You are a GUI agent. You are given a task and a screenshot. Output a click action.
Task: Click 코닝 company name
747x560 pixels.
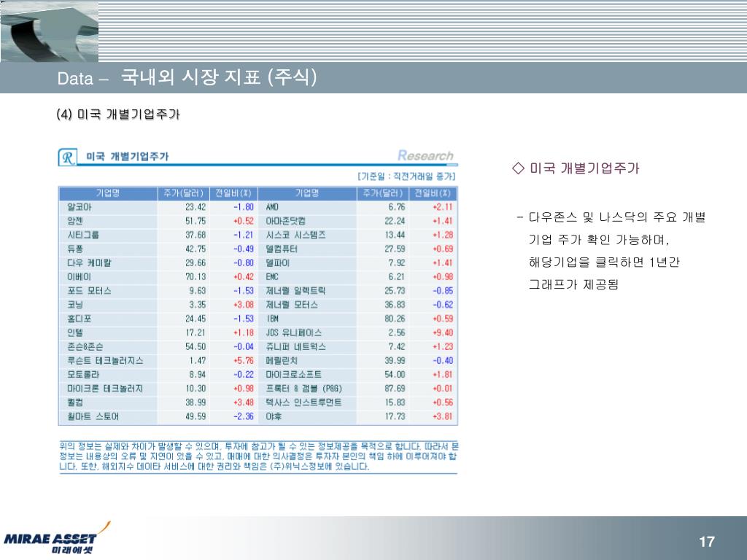(75, 305)
